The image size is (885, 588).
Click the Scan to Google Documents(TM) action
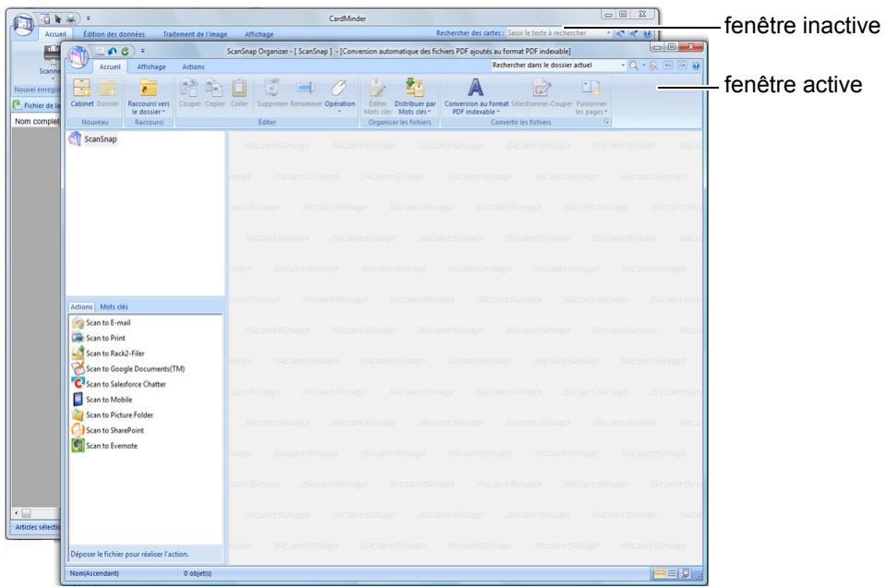click(x=128, y=368)
